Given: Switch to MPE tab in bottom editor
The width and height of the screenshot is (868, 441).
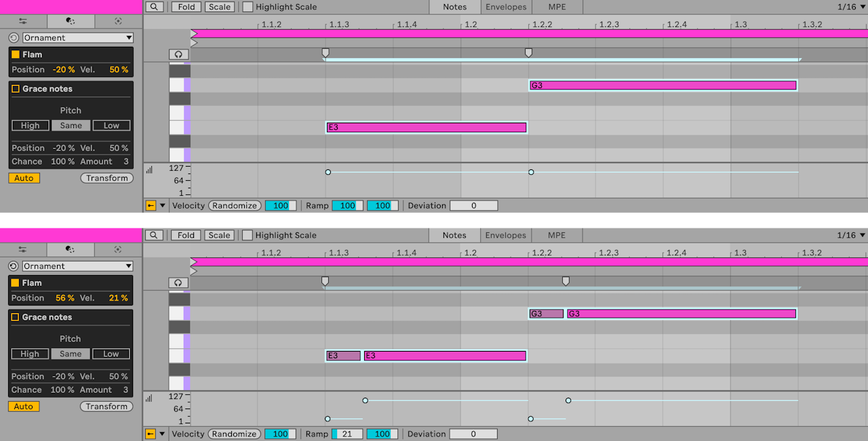Looking at the screenshot, I should (x=557, y=235).
